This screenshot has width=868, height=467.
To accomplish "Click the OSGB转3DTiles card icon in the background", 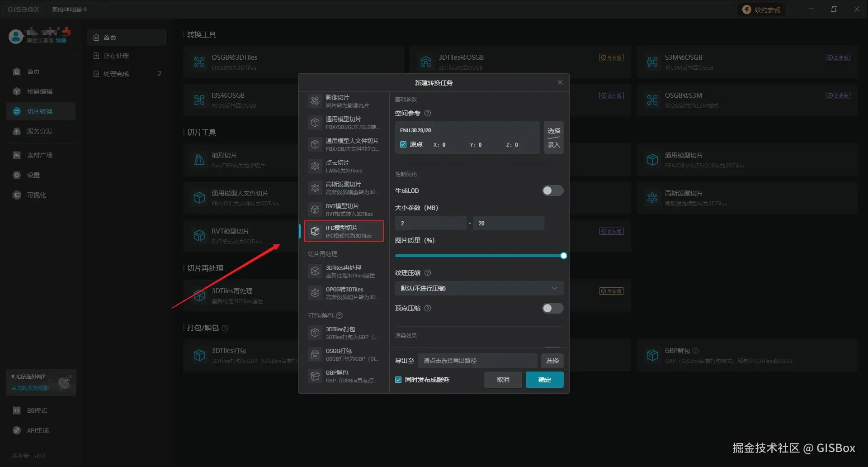I will (x=199, y=62).
